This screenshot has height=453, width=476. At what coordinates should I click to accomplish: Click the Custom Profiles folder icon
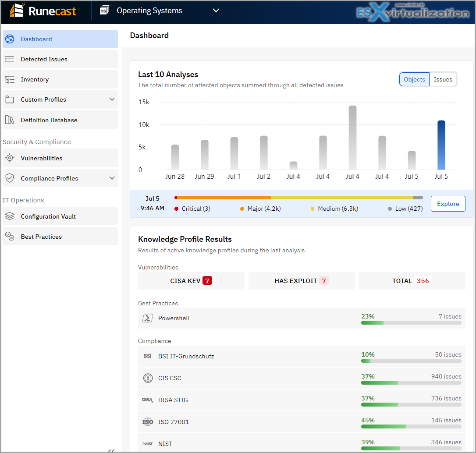tap(10, 99)
